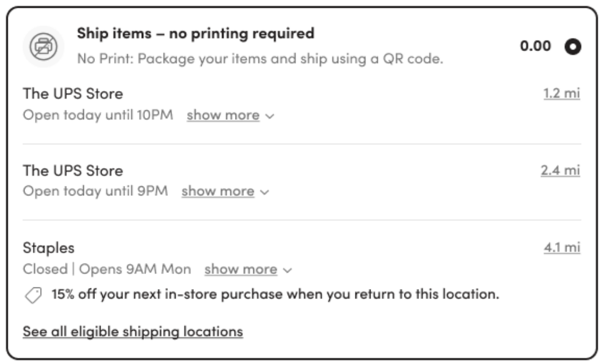This screenshot has width=606, height=364.
Task: Click the Staples location name
Action: coord(48,248)
